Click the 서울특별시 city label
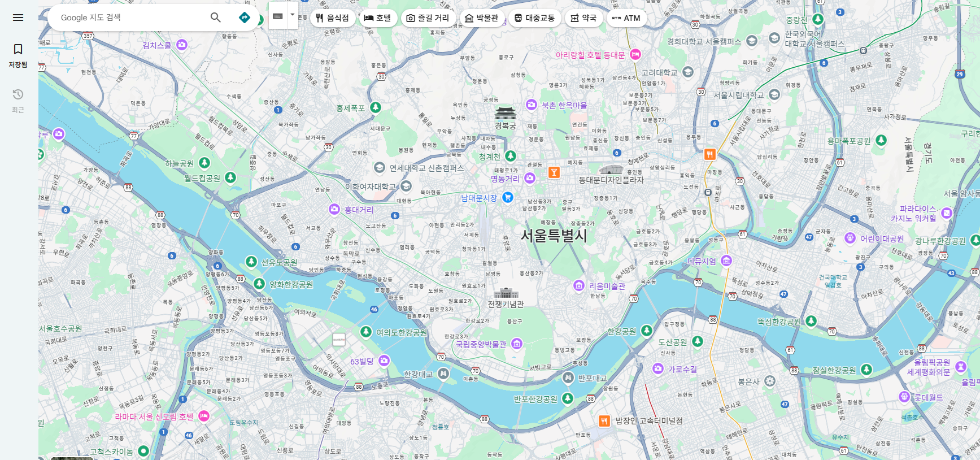Image resolution: width=980 pixels, height=460 pixels. (x=554, y=235)
